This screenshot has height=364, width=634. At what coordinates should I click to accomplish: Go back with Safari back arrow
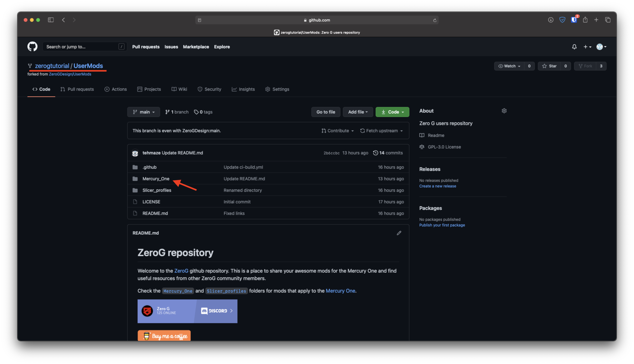(x=63, y=20)
